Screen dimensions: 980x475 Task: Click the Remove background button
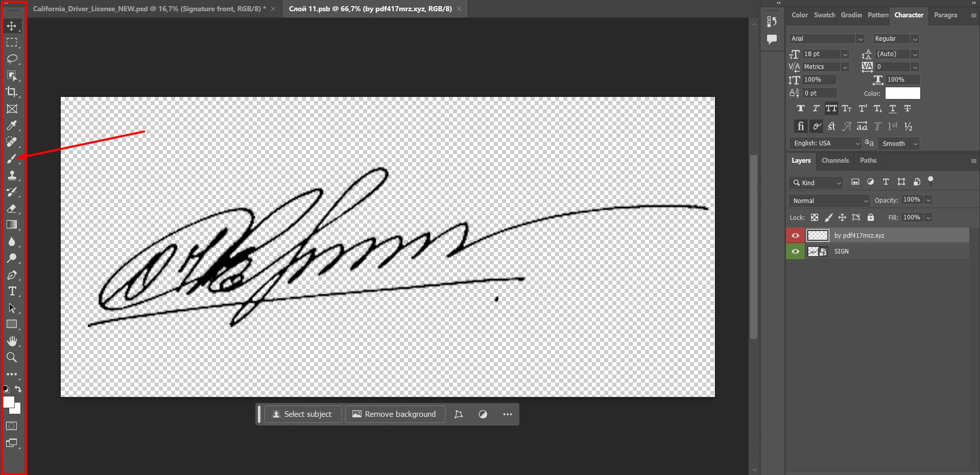(x=395, y=414)
